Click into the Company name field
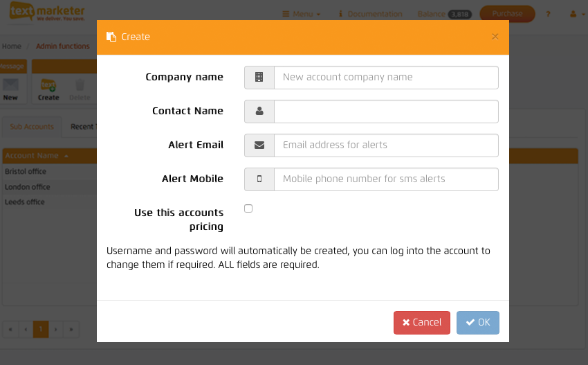 (x=386, y=78)
